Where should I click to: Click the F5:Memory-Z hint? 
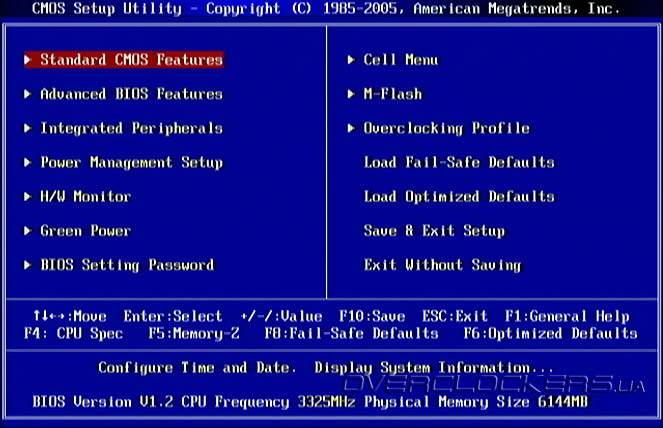(194, 333)
